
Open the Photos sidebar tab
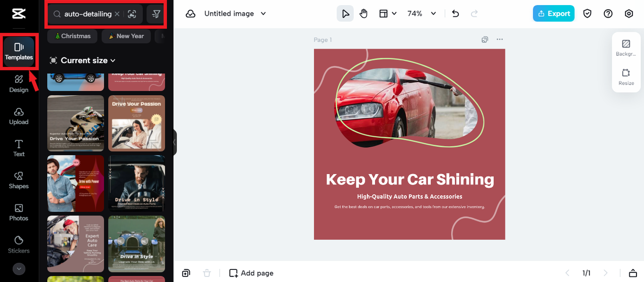(19, 212)
